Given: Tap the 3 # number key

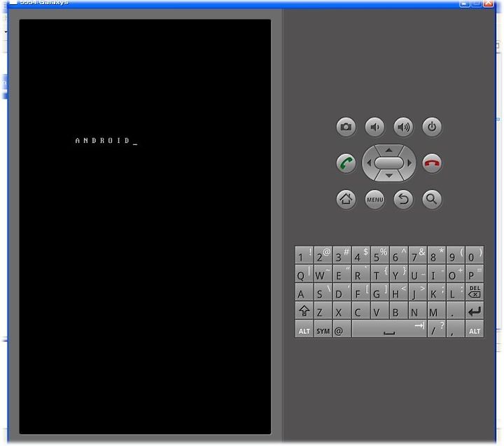Looking at the screenshot, I should (x=342, y=255).
